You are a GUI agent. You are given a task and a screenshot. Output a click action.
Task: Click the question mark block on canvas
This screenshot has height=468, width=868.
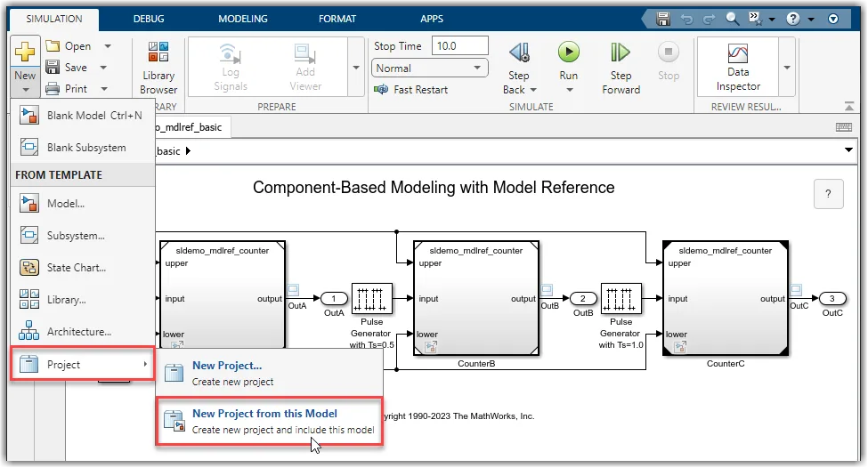point(828,194)
